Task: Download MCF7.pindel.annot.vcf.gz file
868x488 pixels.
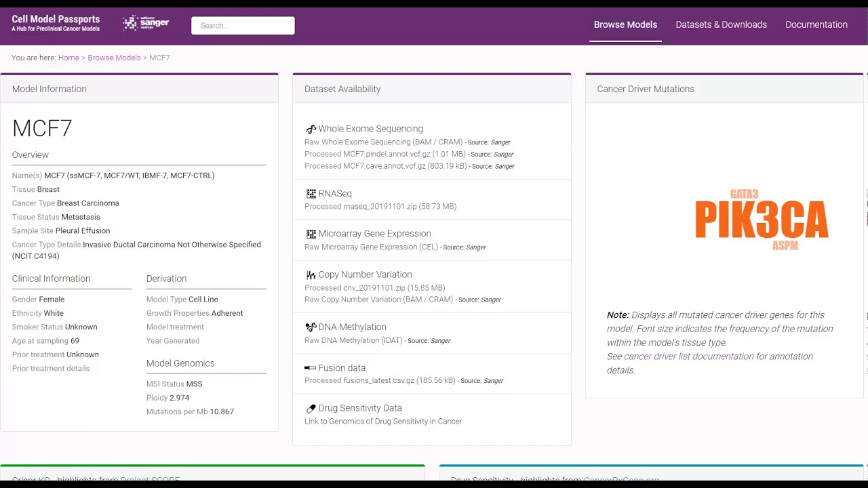Action: coord(385,154)
